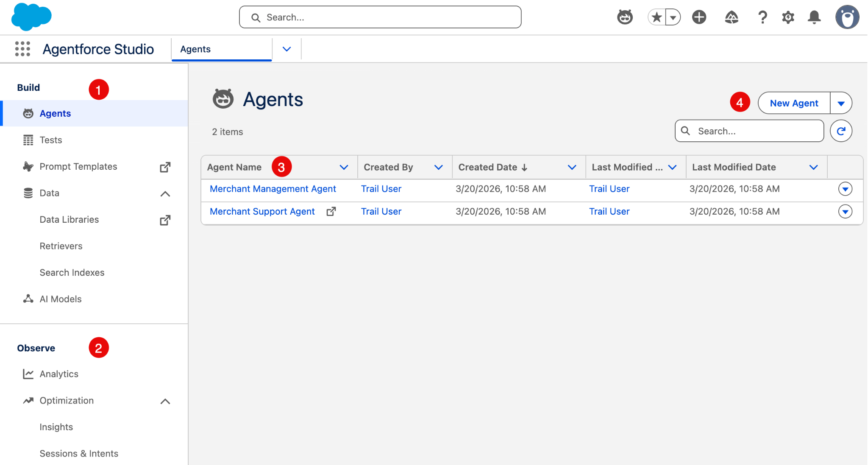
Task: Open the Favorites list dropdown arrow
Action: coord(673,17)
